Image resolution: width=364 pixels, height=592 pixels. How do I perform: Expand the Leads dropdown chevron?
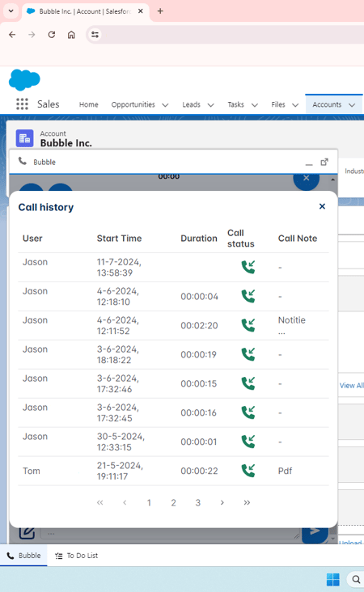(210, 105)
